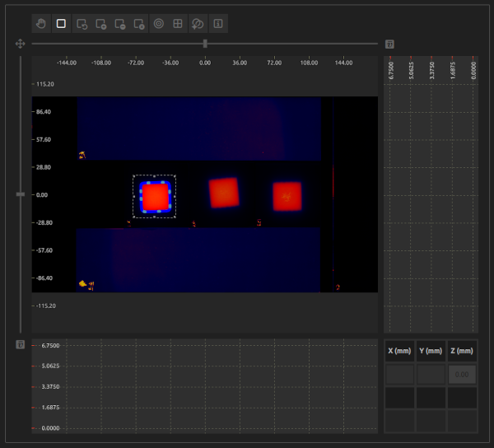
Task: Click the x-axis label 144.00
Action: click(343, 63)
